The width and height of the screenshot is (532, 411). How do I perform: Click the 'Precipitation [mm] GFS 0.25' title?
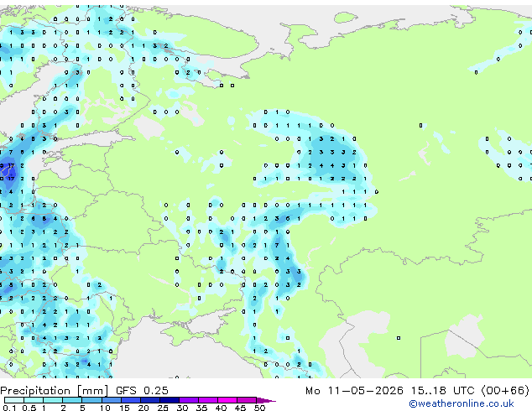coord(84,391)
